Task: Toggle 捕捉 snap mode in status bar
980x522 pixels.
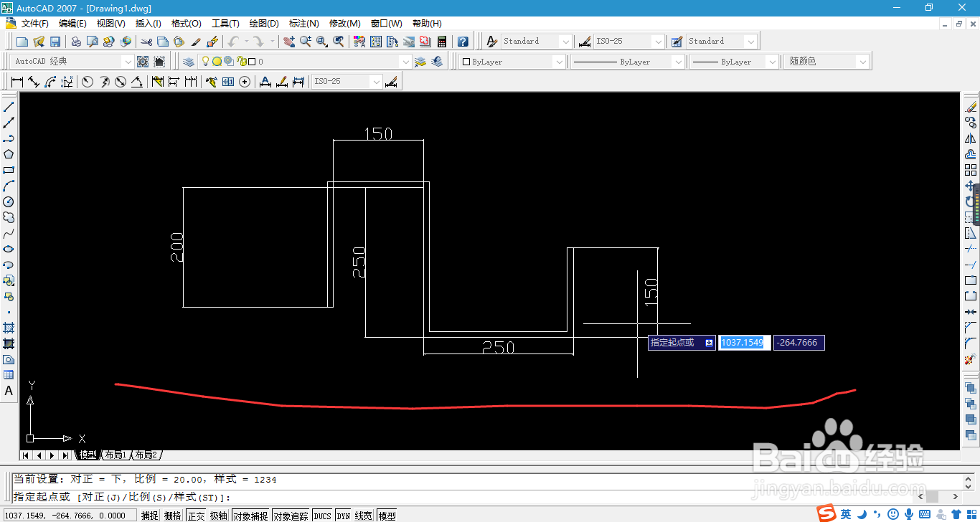Action: click(150, 516)
